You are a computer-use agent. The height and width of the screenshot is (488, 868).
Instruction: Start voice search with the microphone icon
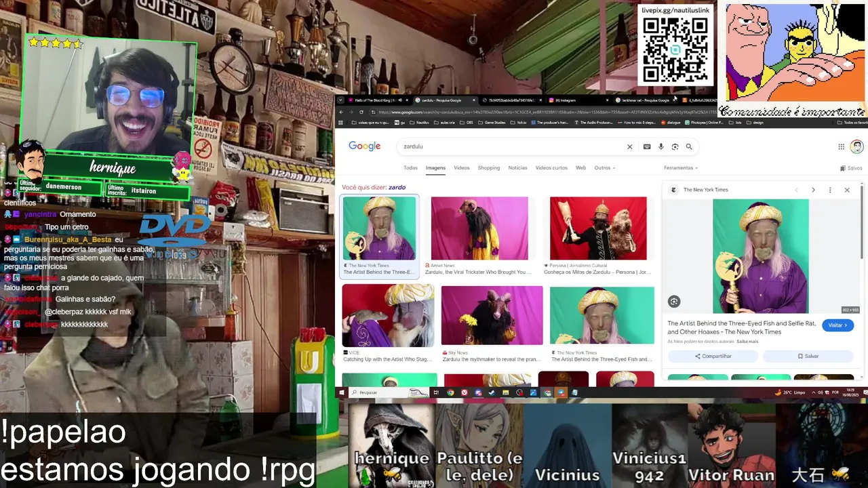click(x=661, y=146)
